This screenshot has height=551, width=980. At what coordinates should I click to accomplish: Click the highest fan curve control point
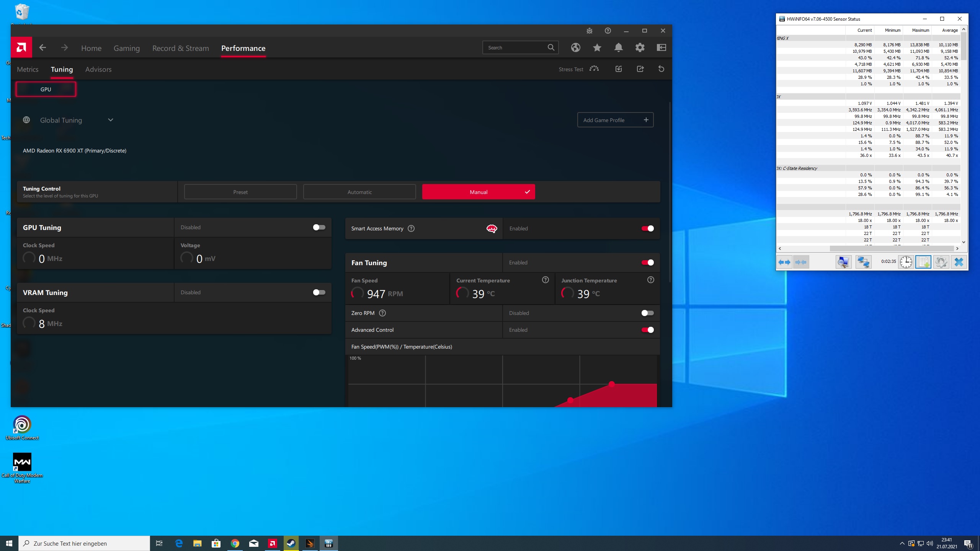pos(612,384)
